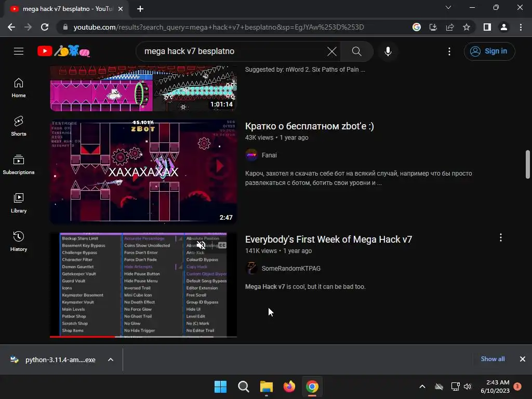This screenshot has width=532, height=399.
Task: Toggle Chrome side panel
Action: click(x=487, y=27)
